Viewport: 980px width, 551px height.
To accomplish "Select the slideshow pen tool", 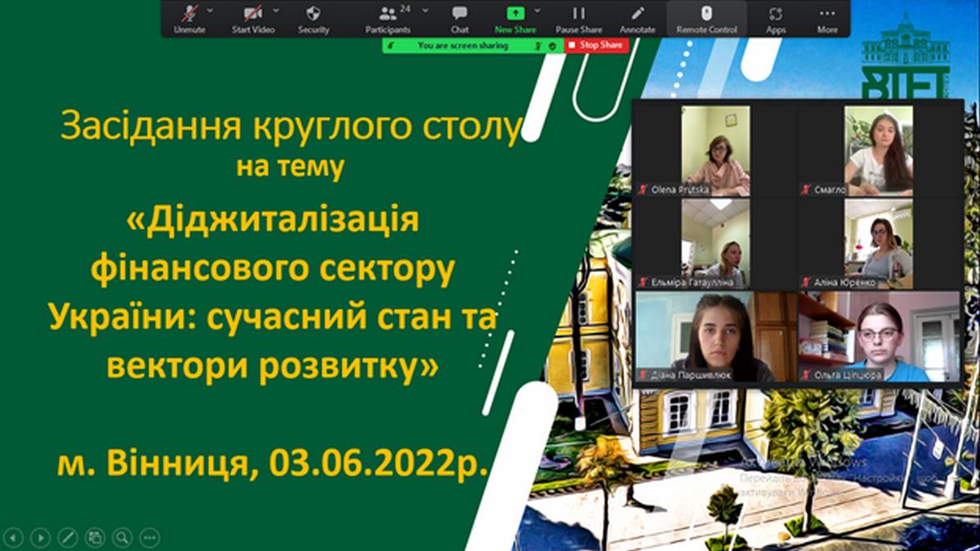I will pyautogui.click(x=68, y=537).
